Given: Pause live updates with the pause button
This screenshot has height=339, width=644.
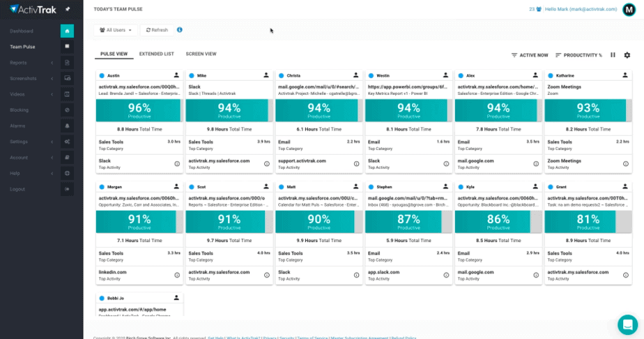Looking at the screenshot, I should (x=613, y=55).
